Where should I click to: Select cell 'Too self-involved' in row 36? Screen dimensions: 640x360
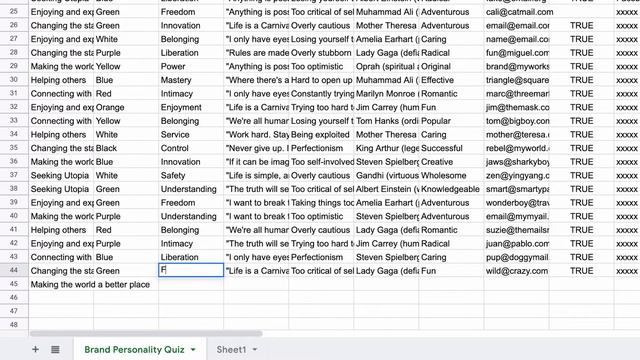[x=321, y=162]
